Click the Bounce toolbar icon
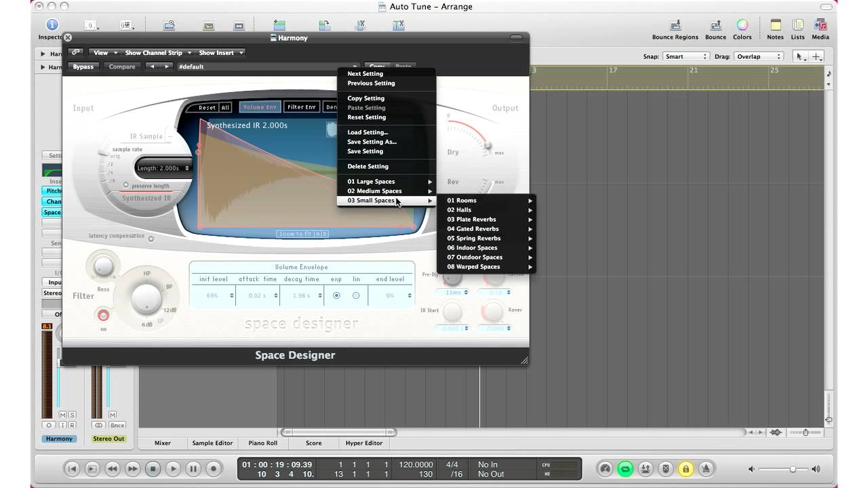The height and width of the screenshot is (488, 868). click(x=715, y=25)
